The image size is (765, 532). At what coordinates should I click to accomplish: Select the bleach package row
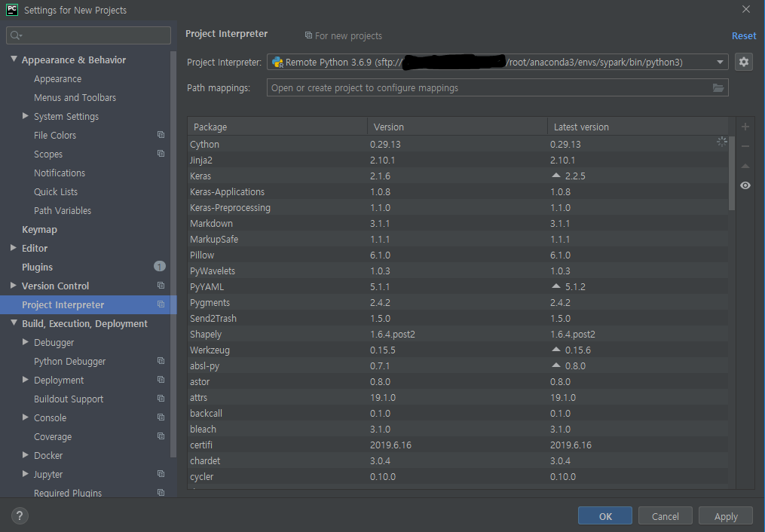(x=457, y=429)
